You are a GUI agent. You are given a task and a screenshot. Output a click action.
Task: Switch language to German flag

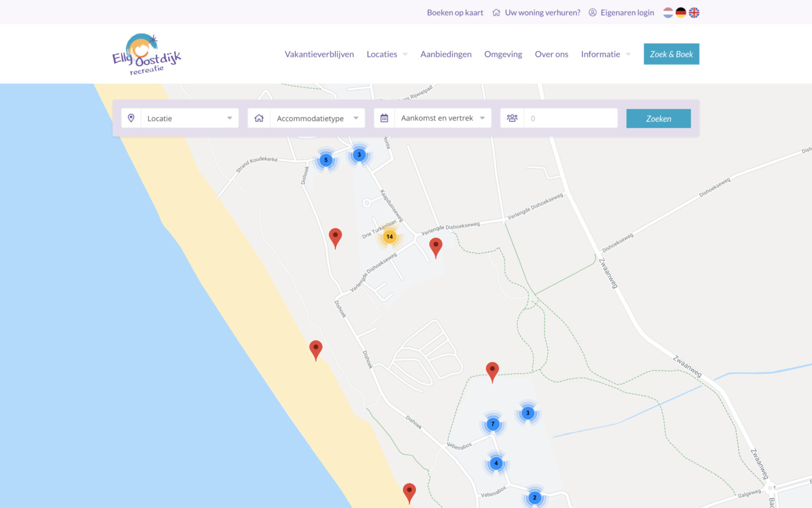681,13
